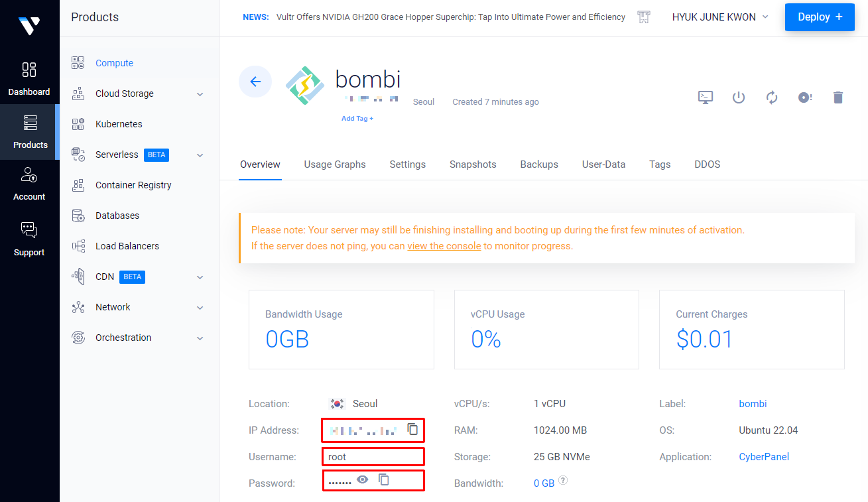Click the Orchestration icon
This screenshot has height=502, width=868.
[x=78, y=338]
